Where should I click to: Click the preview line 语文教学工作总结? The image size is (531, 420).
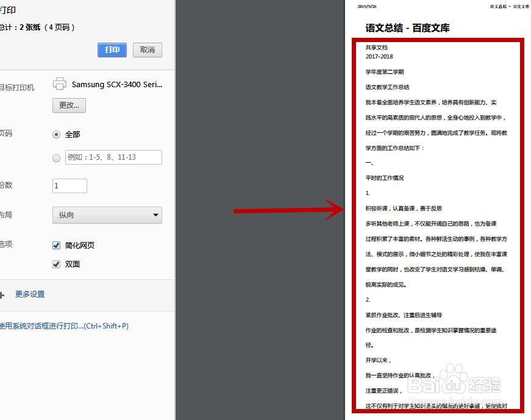click(387, 87)
